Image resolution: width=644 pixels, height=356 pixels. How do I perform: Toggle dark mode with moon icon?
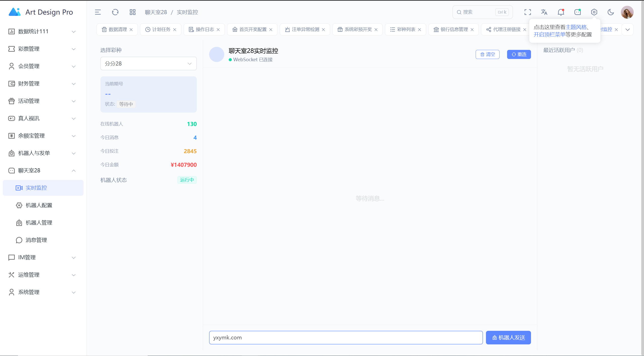pyautogui.click(x=611, y=12)
